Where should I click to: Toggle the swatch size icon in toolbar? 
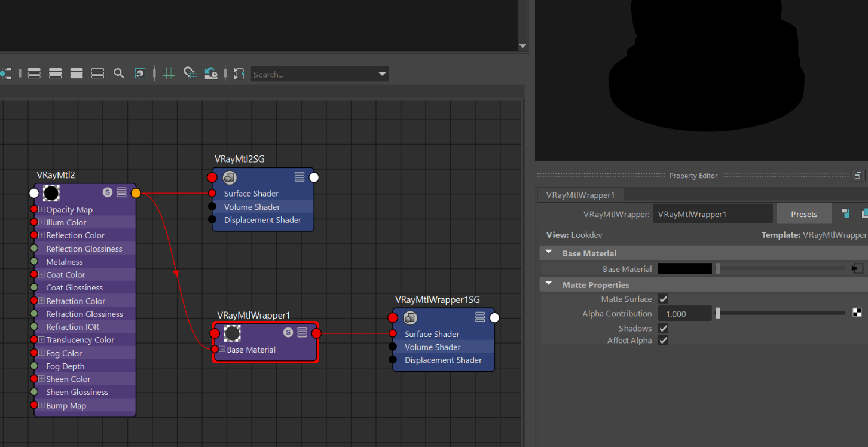(139, 74)
